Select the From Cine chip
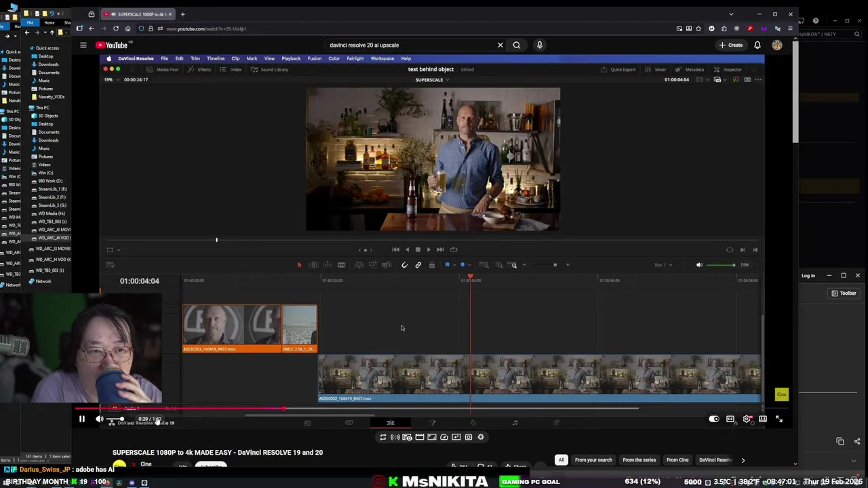Screen dimensions: 868x488 tap(677, 460)
